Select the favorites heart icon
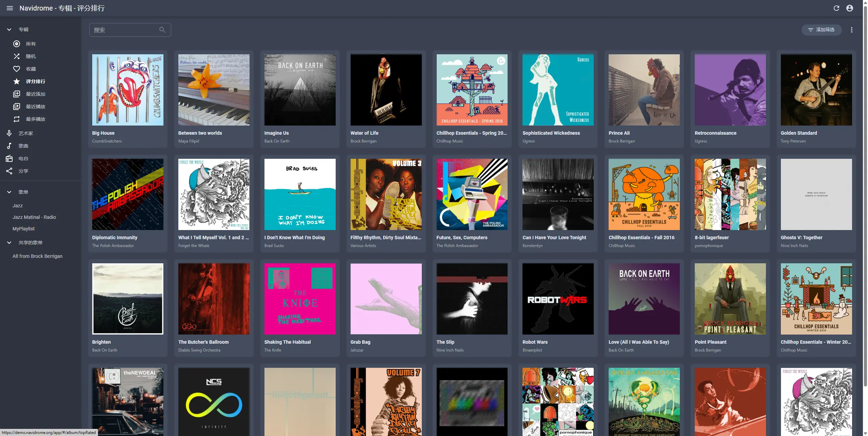This screenshot has width=868, height=436. point(16,69)
